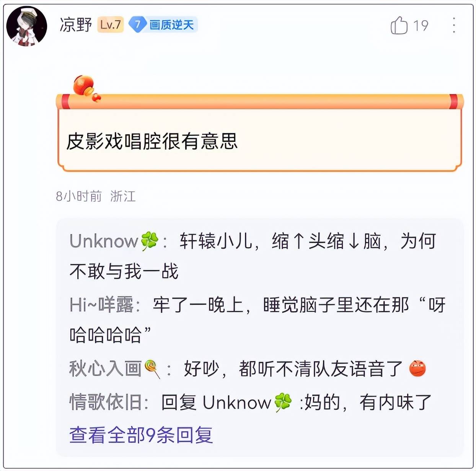The height and width of the screenshot is (471, 476).
Task: Open username 凉野
Action: coord(76,25)
